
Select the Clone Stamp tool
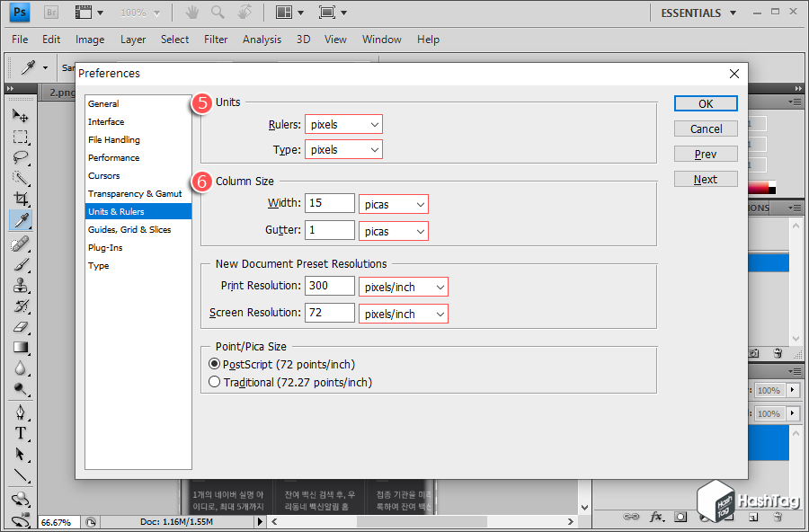(20, 286)
